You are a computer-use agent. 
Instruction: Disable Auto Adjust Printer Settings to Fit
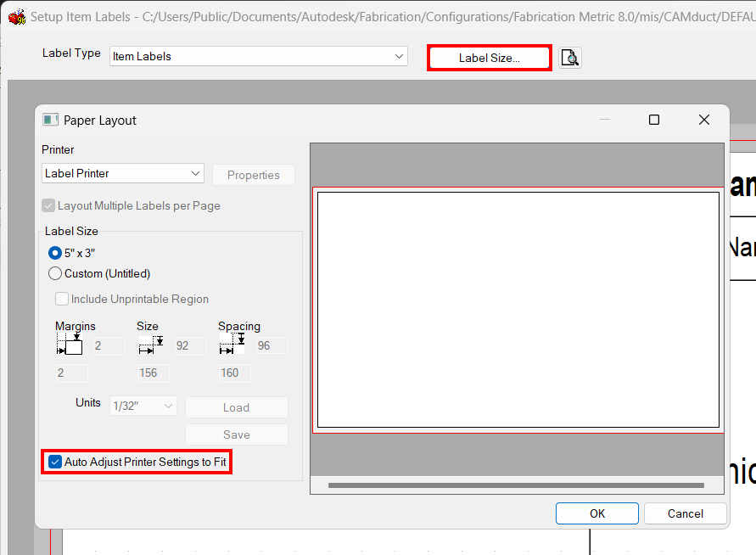[x=54, y=461]
